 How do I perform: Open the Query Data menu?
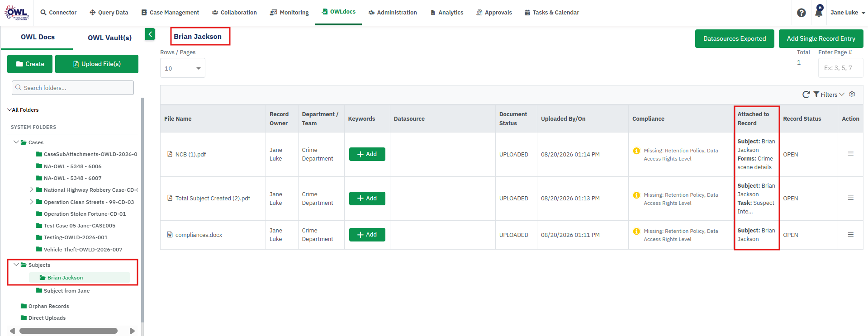[x=109, y=13]
